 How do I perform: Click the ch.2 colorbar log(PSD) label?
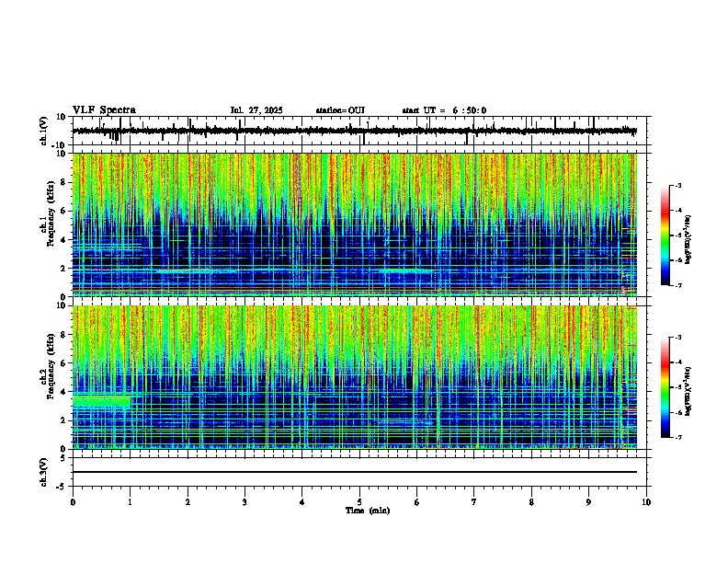click(688, 392)
